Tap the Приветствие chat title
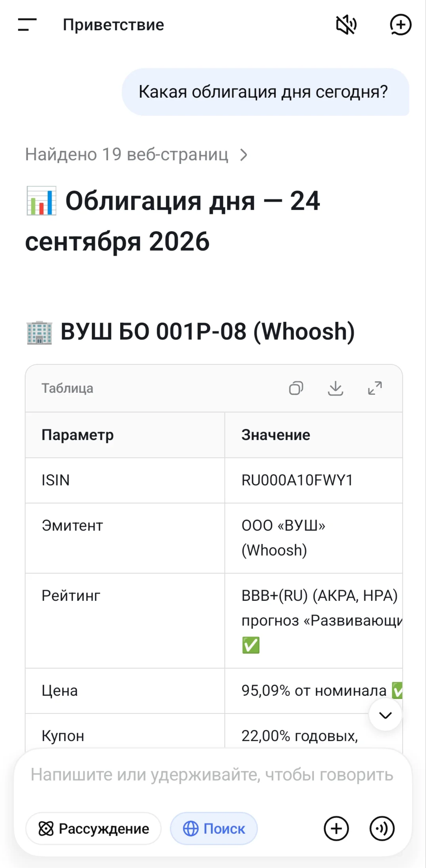Image resolution: width=426 pixels, height=868 pixels. pos(113,25)
